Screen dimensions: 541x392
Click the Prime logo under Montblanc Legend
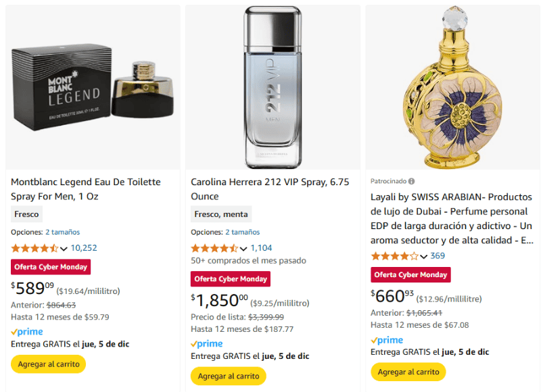coord(27,331)
